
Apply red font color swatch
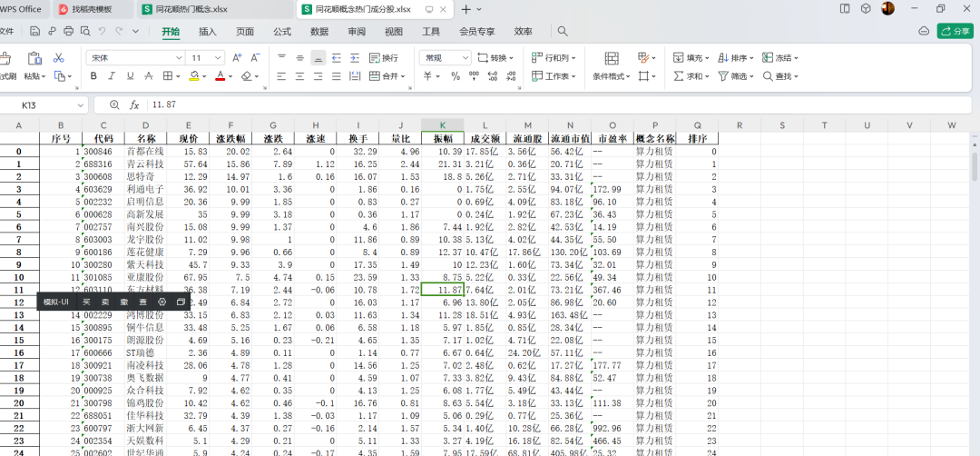(220, 75)
